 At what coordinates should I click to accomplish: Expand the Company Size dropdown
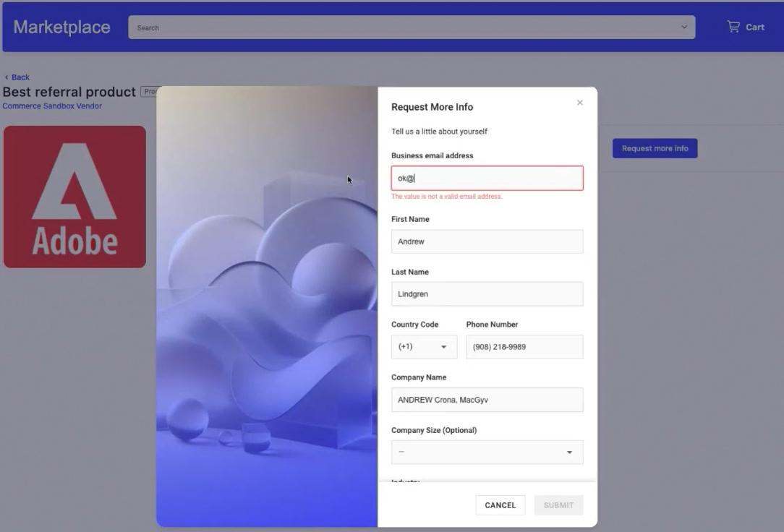(487, 452)
